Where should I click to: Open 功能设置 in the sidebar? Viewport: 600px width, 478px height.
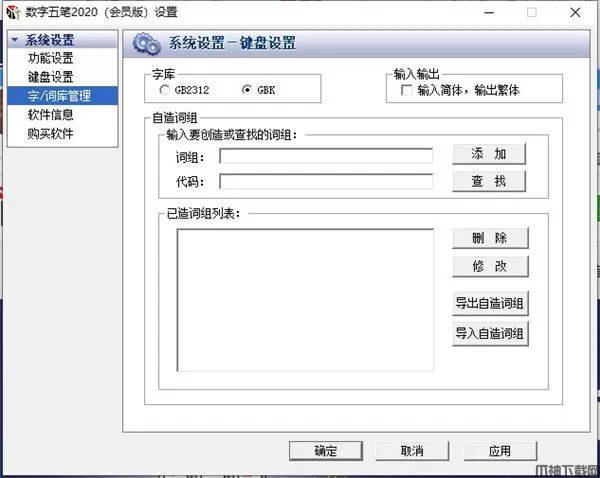point(50,58)
